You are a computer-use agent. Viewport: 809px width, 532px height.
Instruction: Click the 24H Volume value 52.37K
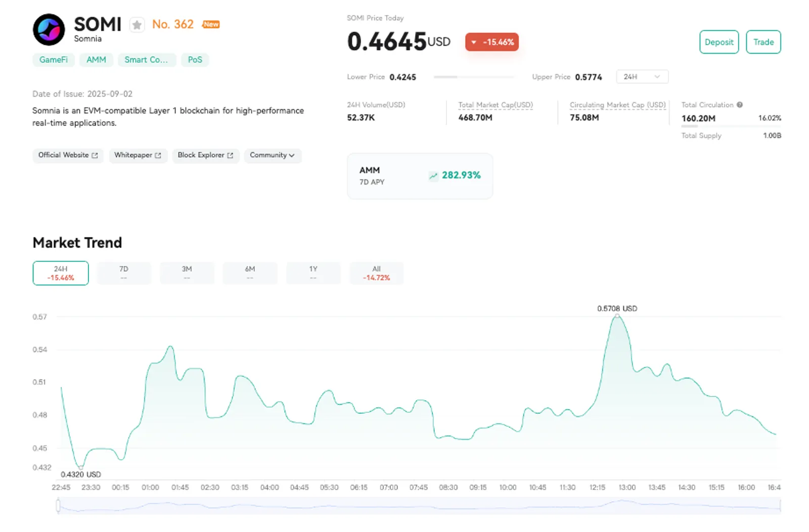(x=361, y=117)
